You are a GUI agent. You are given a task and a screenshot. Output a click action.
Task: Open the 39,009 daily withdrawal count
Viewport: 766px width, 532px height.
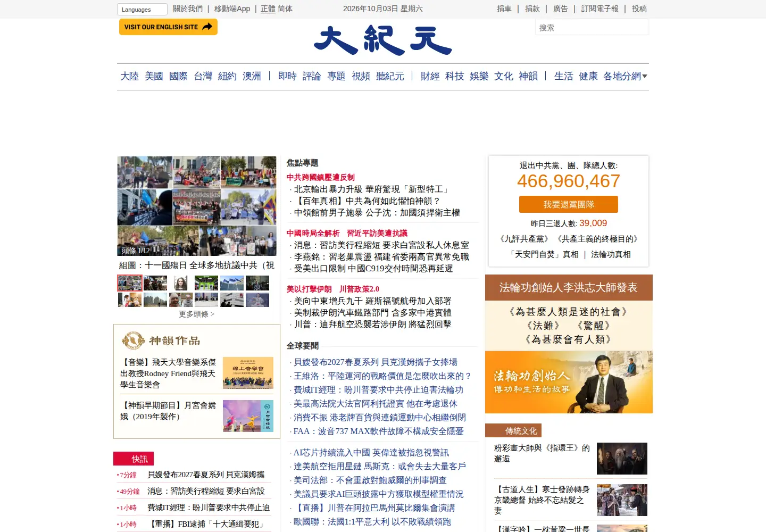pos(593,223)
